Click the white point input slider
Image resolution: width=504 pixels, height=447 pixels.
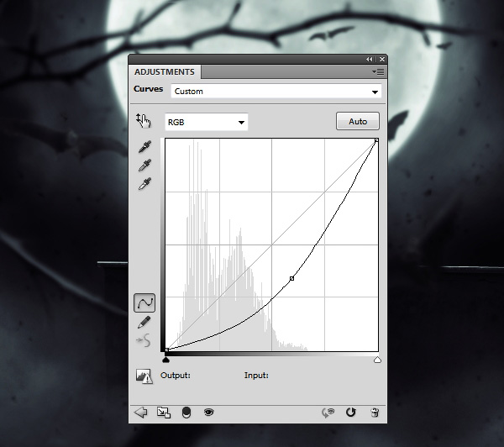pos(378,360)
